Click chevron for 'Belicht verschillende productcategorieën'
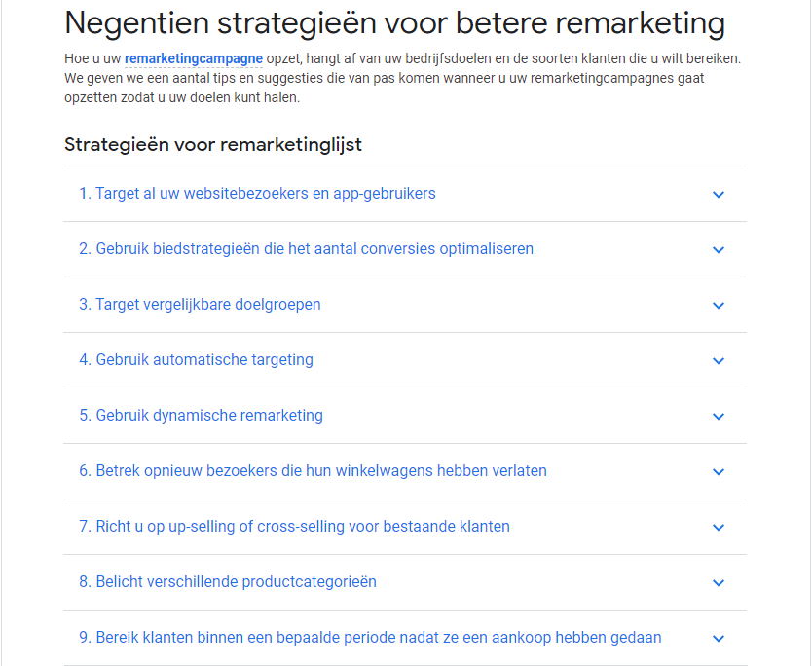Screen dimensions: 812x666 719,582
